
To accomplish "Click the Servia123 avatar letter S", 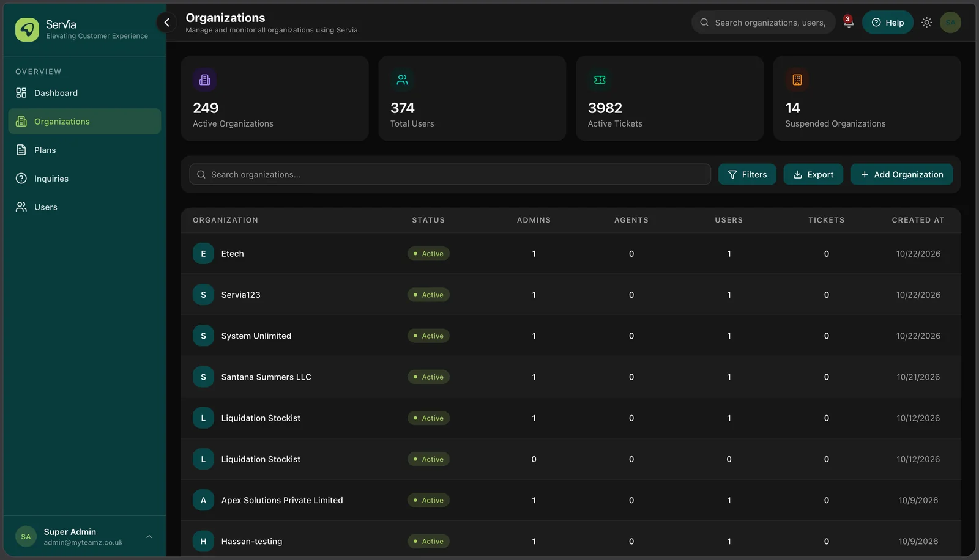I will click(x=203, y=295).
